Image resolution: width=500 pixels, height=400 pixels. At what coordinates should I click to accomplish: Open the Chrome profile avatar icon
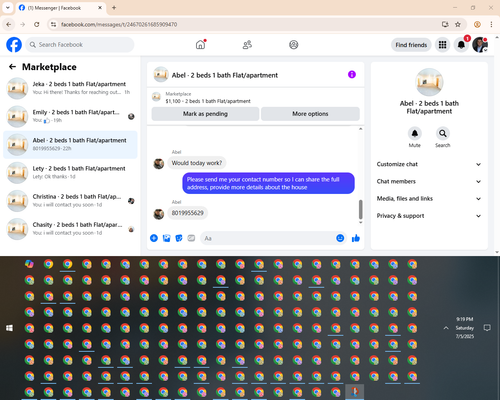[x=477, y=24]
